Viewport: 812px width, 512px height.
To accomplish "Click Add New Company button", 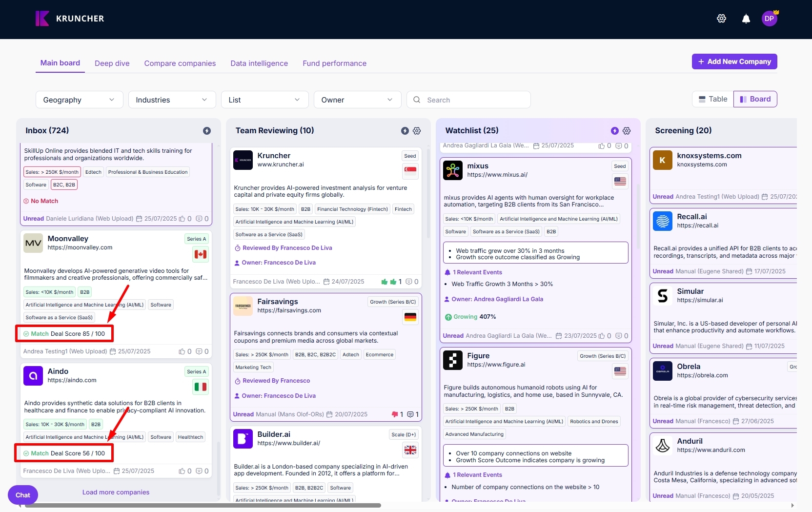I will coord(734,61).
